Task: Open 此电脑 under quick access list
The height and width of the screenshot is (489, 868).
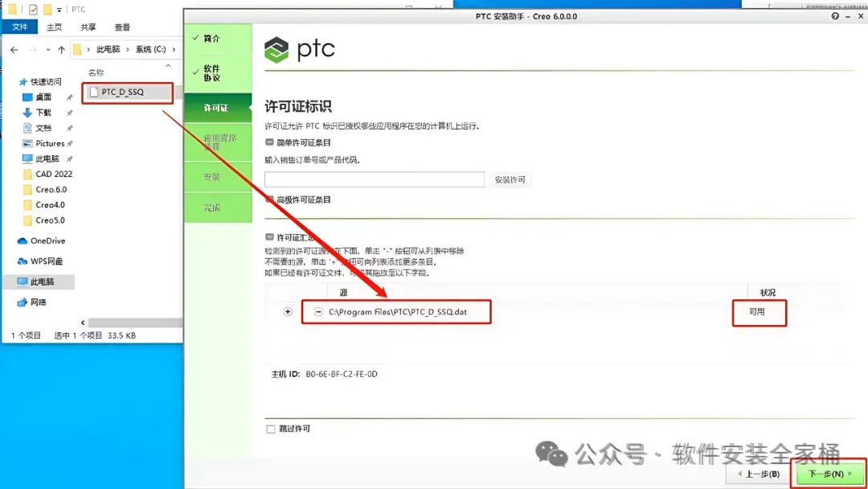Action: 40,159
